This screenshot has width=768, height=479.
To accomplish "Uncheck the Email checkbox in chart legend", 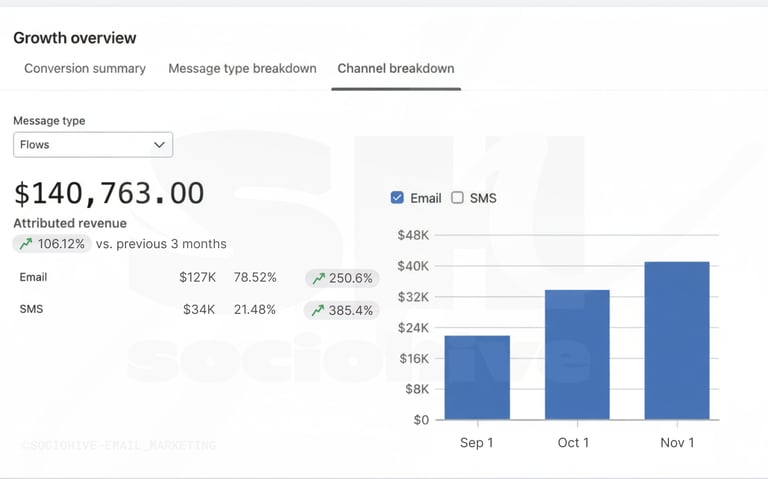I will point(397,198).
